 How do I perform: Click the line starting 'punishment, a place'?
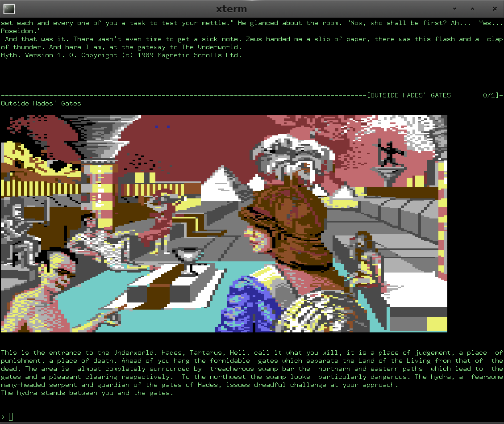(x=252, y=361)
